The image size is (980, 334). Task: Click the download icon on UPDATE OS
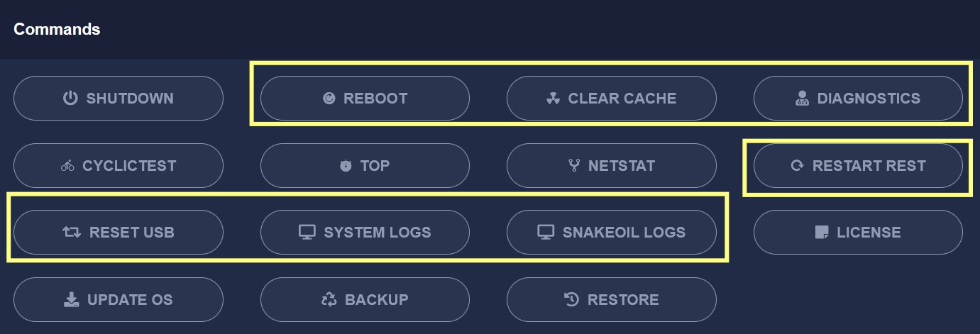click(x=71, y=300)
